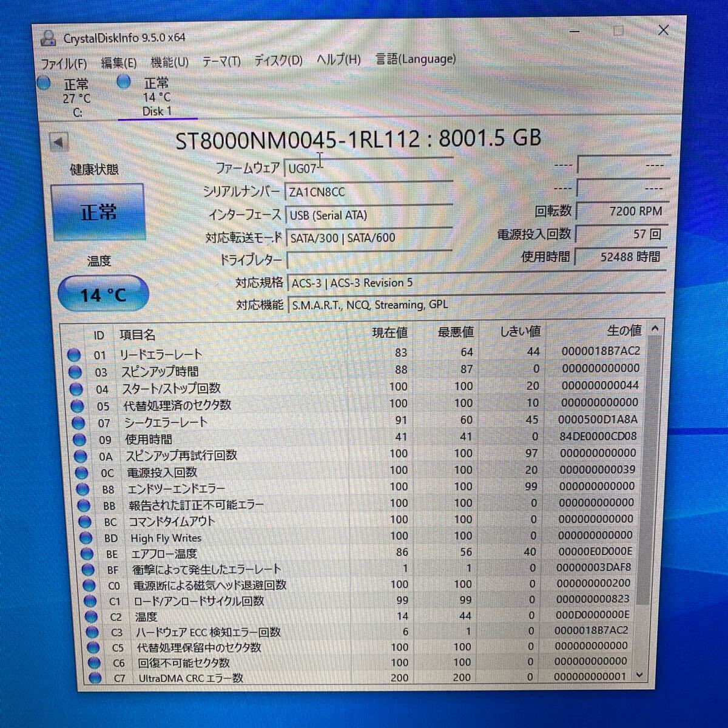Click the features field S.M.A.R.T., NCQ, Streaming, GPL

[476, 305]
